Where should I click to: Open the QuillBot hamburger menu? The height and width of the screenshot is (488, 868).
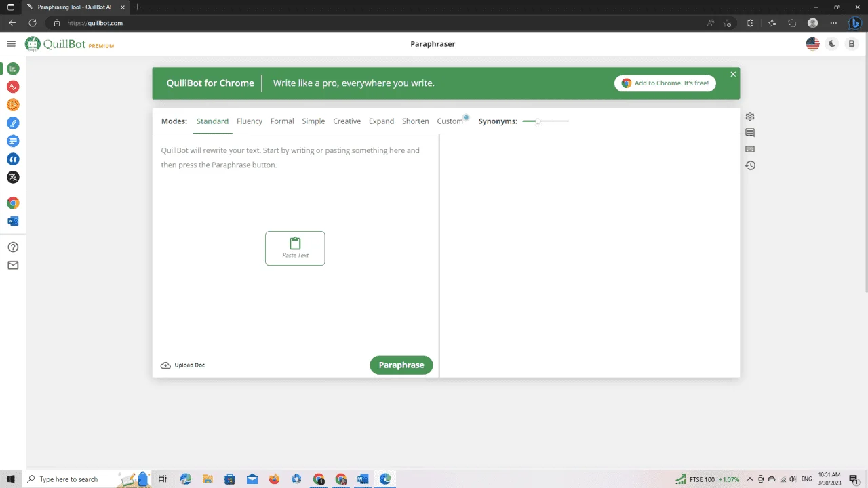(11, 44)
